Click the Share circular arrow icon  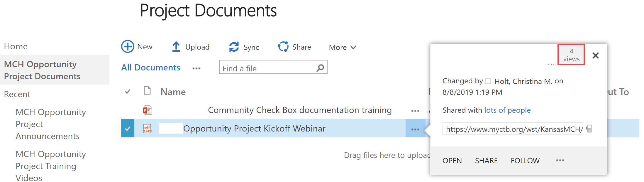tap(283, 47)
